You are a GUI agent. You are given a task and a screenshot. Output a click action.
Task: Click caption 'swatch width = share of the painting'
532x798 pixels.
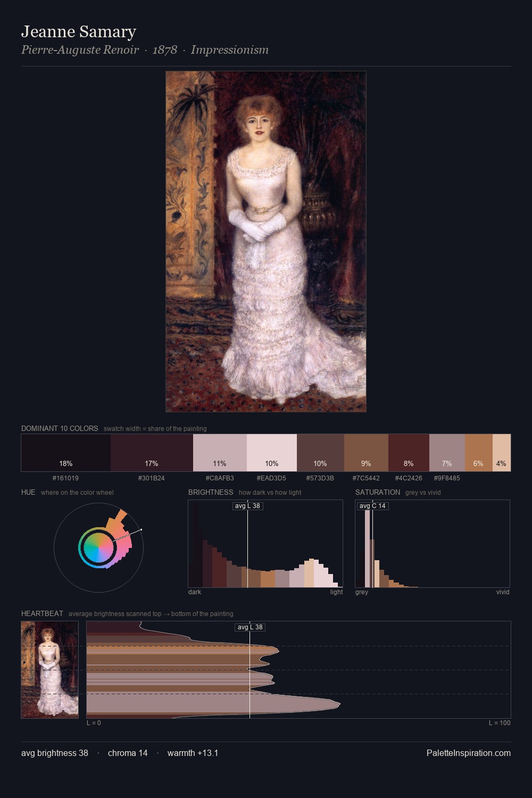click(x=155, y=428)
